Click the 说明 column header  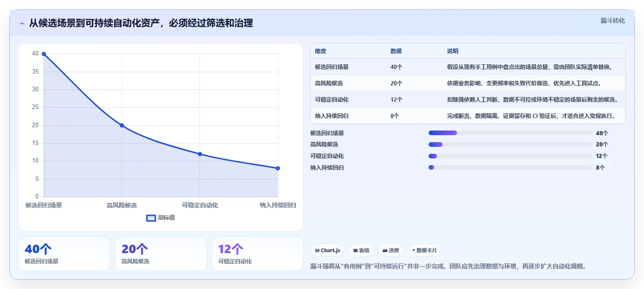[452, 51]
